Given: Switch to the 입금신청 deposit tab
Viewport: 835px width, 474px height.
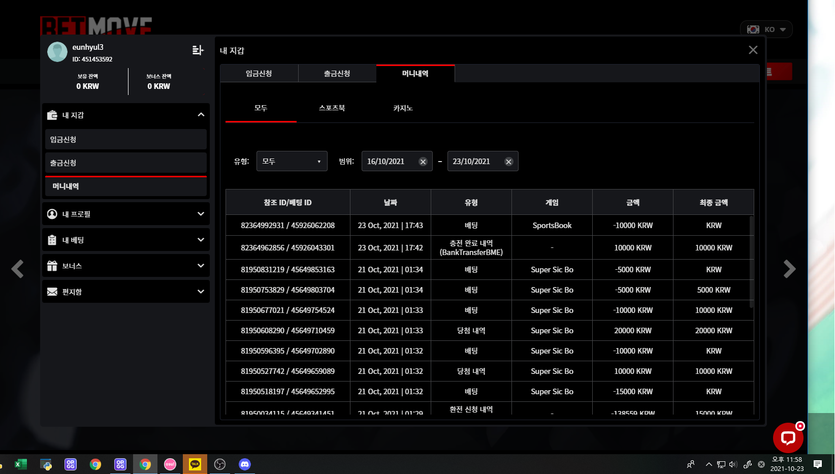Looking at the screenshot, I should pyautogui.click(x=259, y=73).
